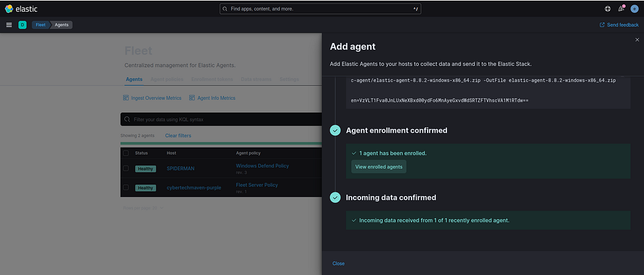This screenshot has height=275, width=644.
Task: Open the user account avatar
Action: (x=634, y=8)
